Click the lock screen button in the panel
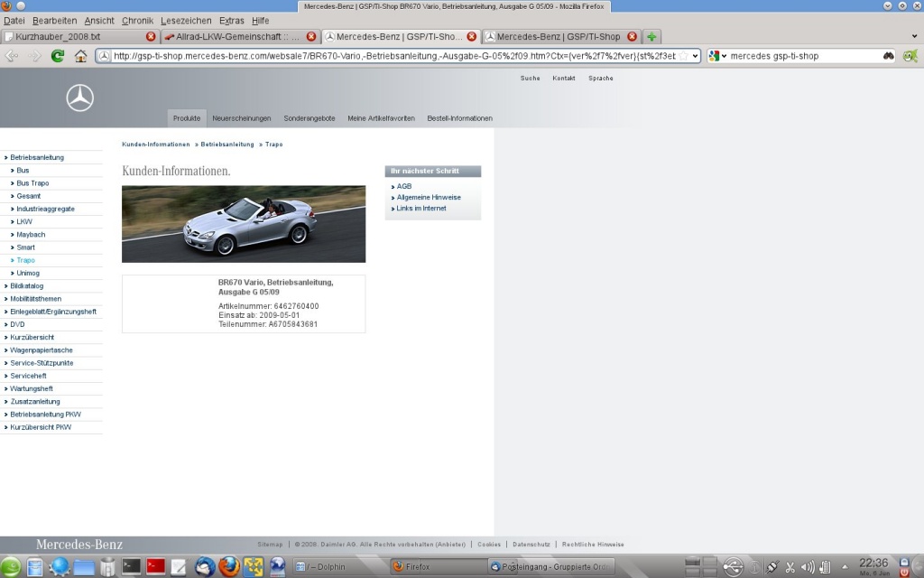The height and width of the screenshot is (578, 924). coord(904,562)
